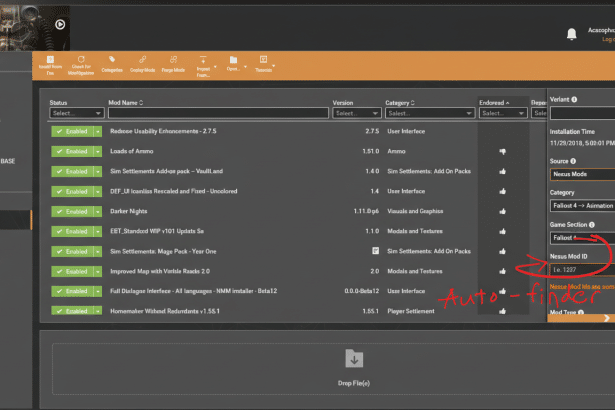
Task: Click the sort arrows on Category header
Action: (413, 103)
